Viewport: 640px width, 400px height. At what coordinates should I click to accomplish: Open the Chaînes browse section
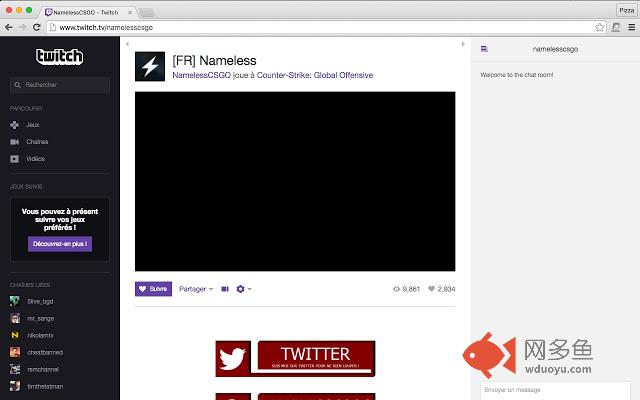[29, 142]
